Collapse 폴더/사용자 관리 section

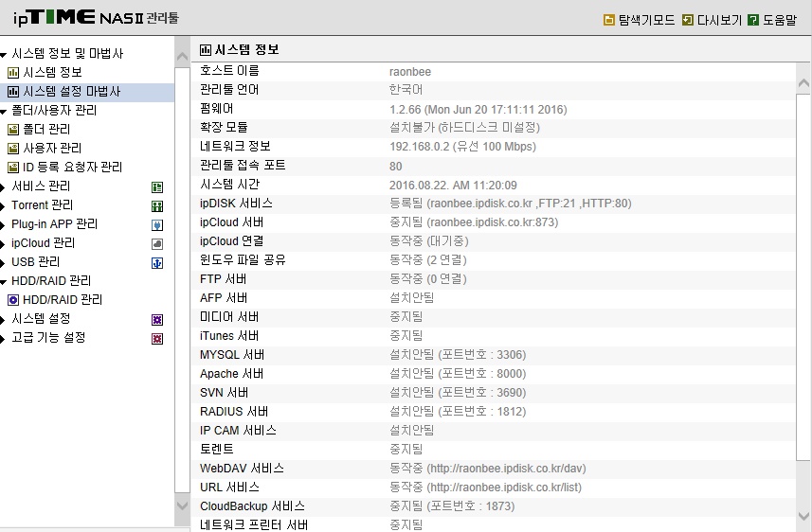coord(3,112)
